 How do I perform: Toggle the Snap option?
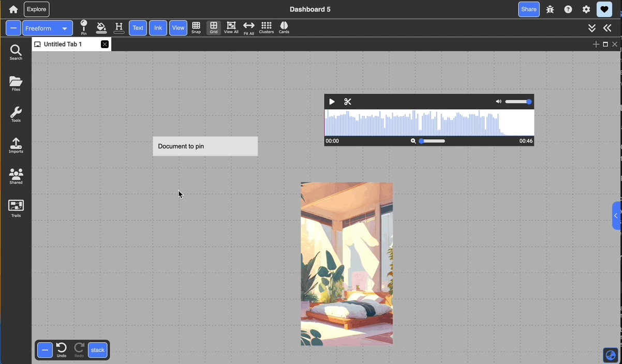[196, 28]
